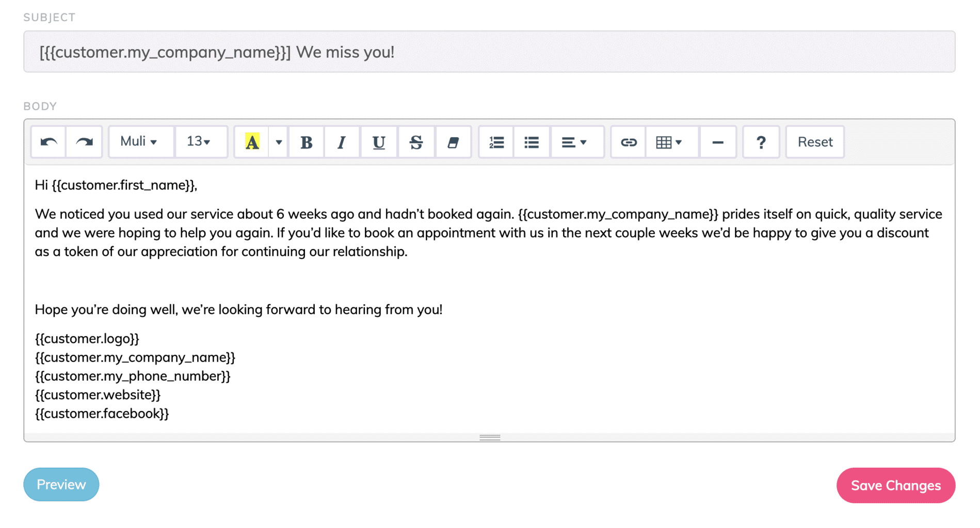The image size is (980, 528).
Task: Click the '{{customer.website}}' line
Action: (x=98, y=395)
